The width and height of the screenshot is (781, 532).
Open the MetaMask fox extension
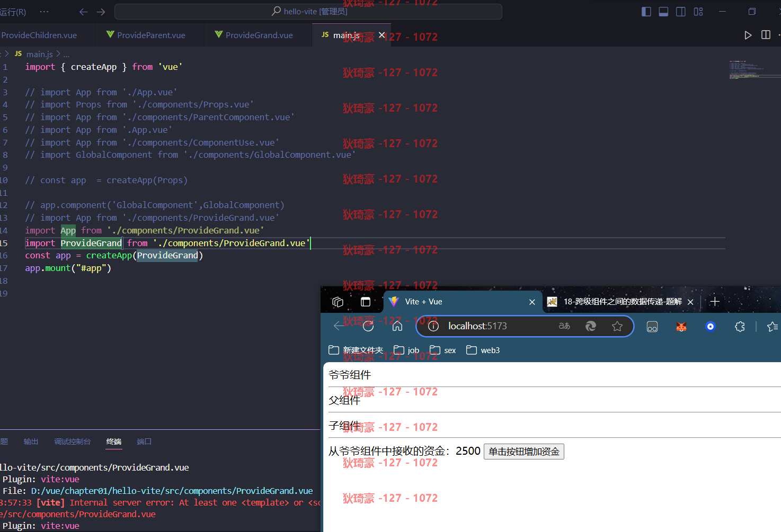point(681,327)
